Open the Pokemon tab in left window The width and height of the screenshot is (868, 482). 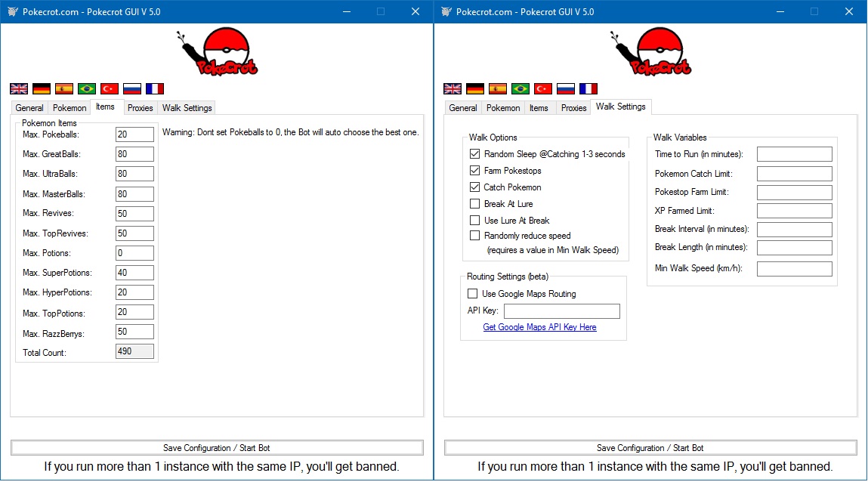tap(70, 108)
